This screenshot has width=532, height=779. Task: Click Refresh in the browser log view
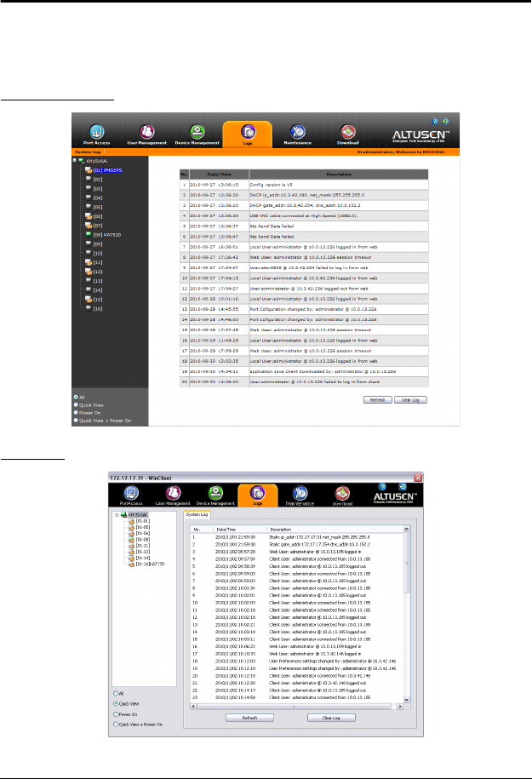click(378, 400)
